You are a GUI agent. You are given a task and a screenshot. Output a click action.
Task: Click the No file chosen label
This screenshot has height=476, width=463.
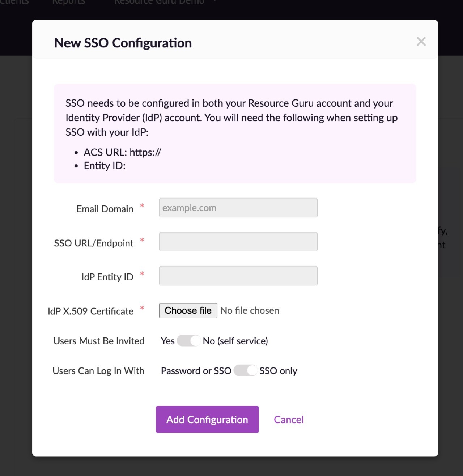250,310
